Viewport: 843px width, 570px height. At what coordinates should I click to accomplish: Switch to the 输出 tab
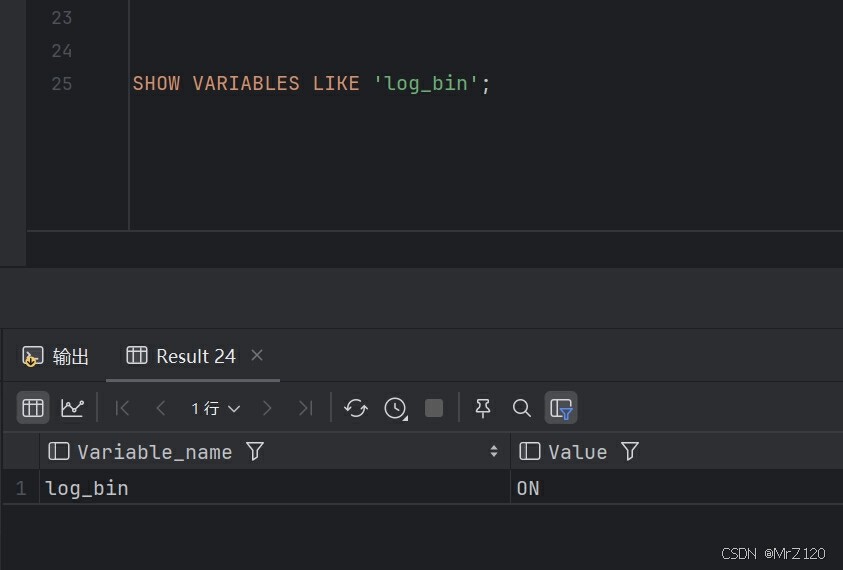[56, 356]
